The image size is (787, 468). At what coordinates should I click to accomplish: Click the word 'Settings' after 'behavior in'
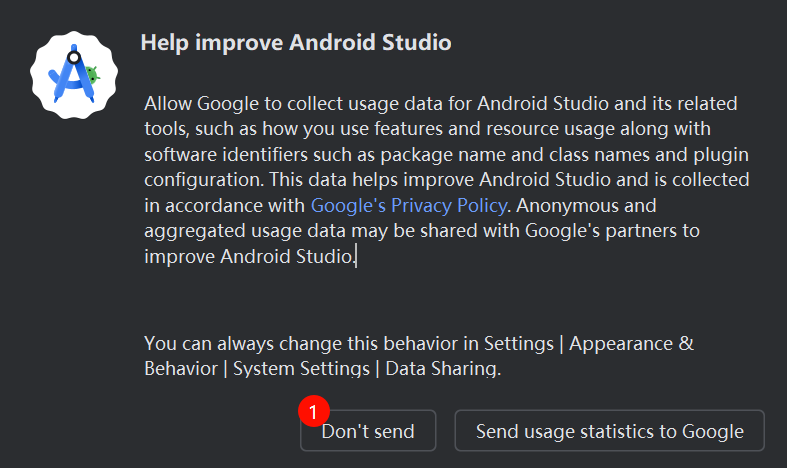pyautogui.click(x=518, y=343)
